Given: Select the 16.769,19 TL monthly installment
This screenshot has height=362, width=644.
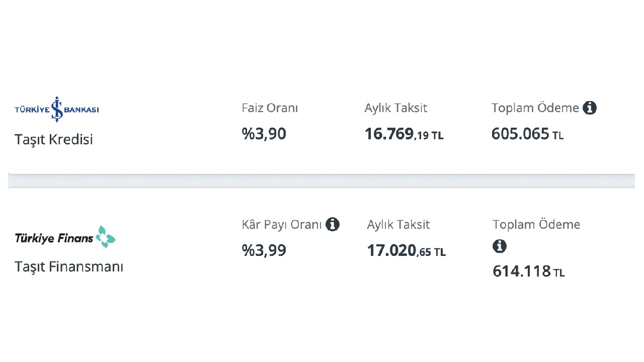Looking at the screenshot, I should tap(404, 134).
